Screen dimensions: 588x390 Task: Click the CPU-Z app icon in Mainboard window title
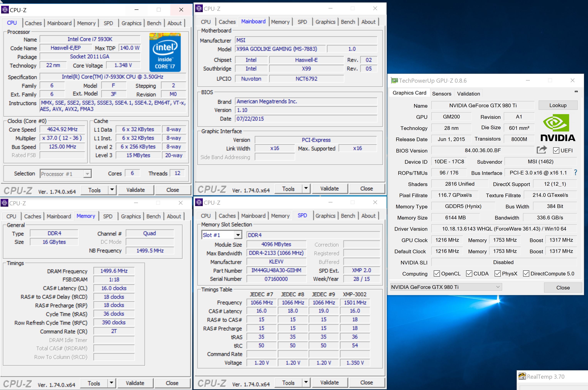point(199,8)
